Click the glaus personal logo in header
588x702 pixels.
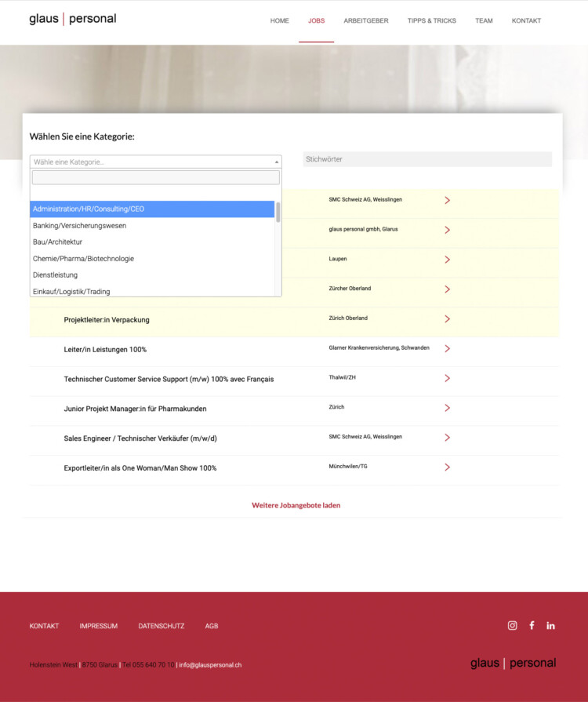(x=72, y=19)
